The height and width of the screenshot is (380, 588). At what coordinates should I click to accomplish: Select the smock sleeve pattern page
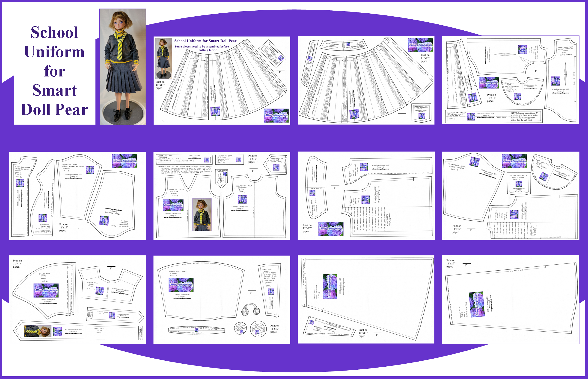(x=511, y=196)
